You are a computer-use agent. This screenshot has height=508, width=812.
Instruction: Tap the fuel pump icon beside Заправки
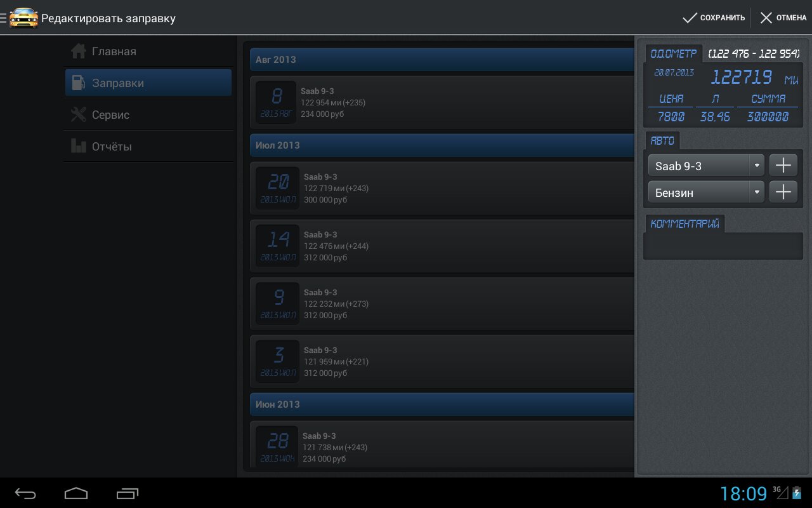pyautogui.click(x=78, y=83)
